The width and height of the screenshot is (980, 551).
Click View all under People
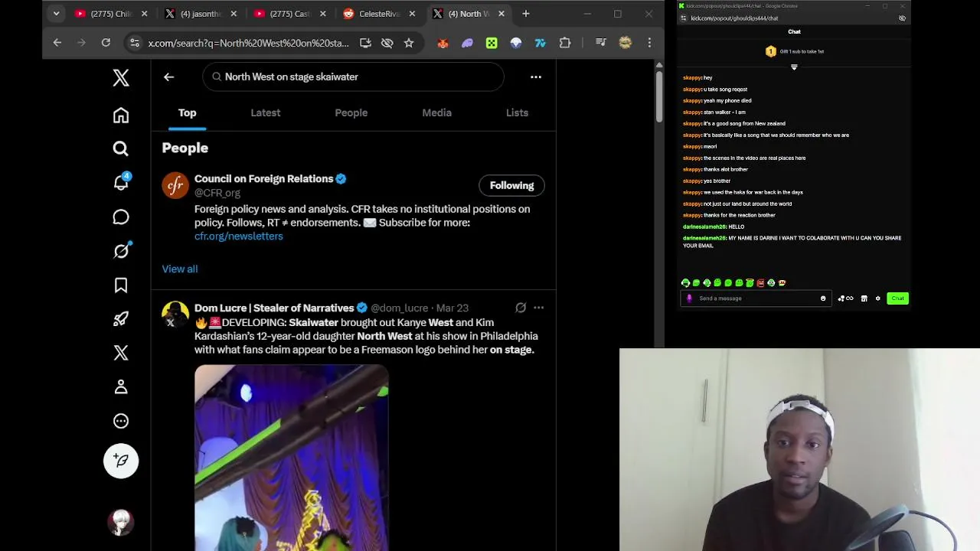pos(180,269)
